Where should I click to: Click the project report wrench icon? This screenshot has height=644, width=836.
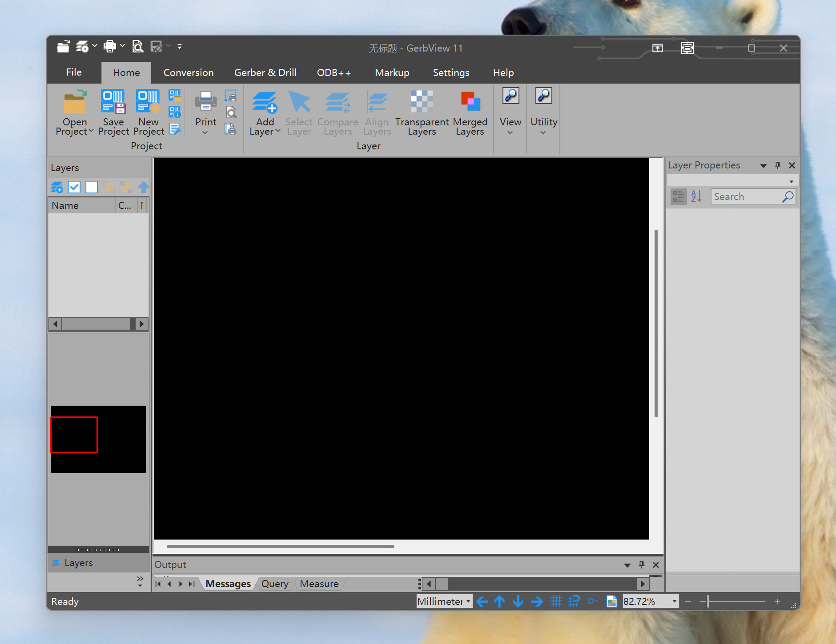point(174,129)
